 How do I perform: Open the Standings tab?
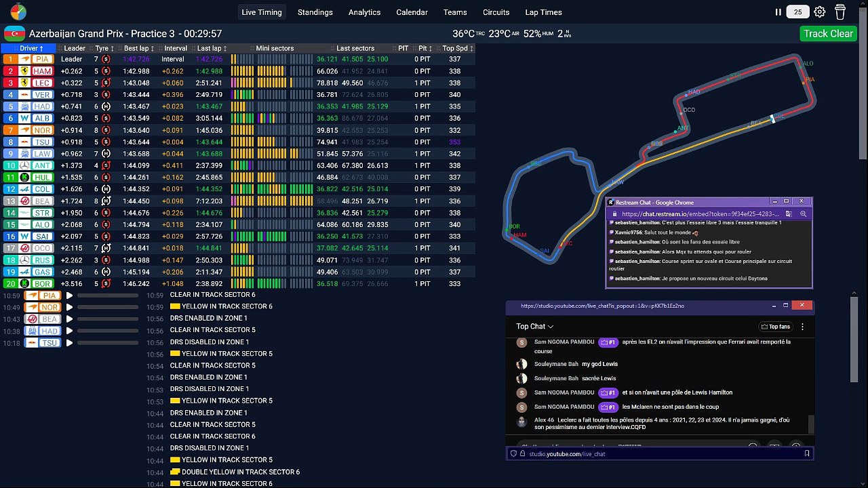tap(315, 12)
